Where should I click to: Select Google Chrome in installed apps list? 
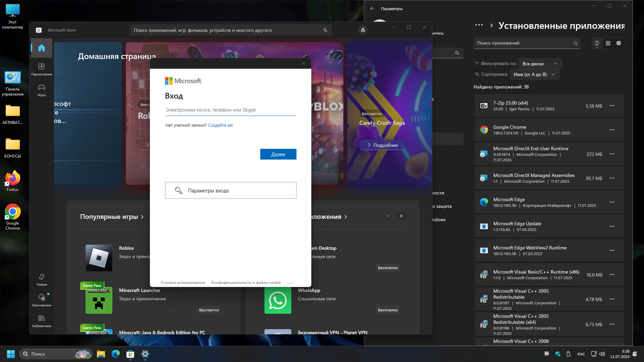[x=549, y=130]
